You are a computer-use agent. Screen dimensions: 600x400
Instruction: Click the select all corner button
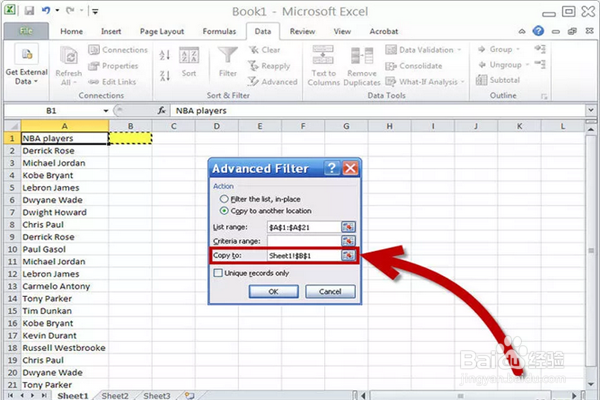tap(12, 126)
